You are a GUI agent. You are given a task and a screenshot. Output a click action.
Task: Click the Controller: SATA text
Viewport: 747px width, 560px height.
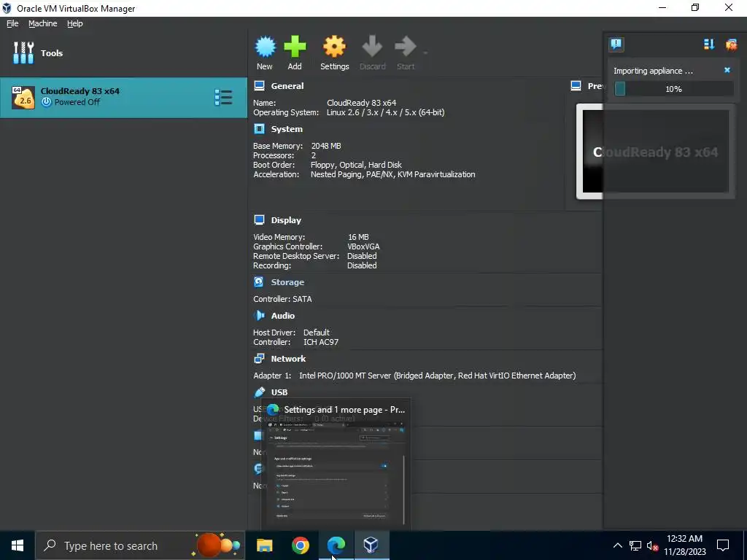pyautogui.click(x=282, y=299)
